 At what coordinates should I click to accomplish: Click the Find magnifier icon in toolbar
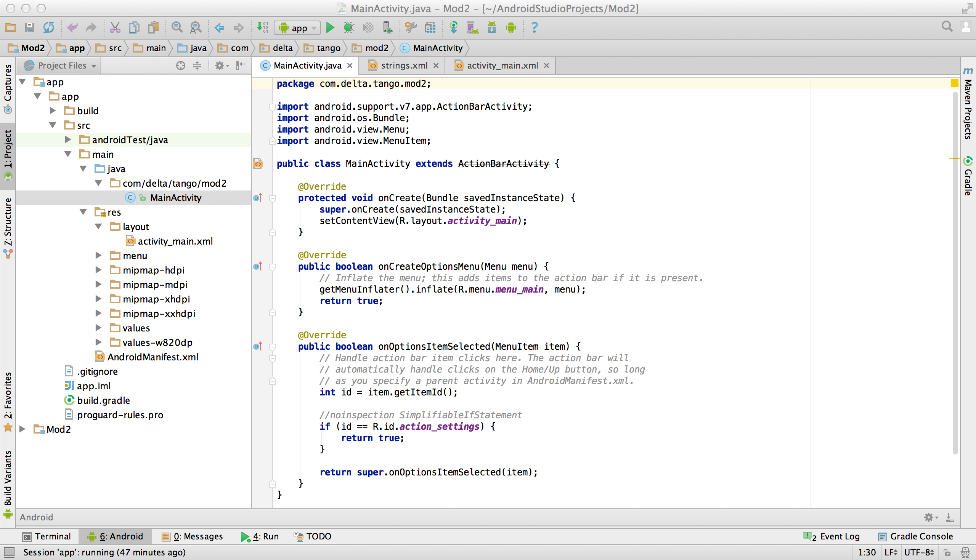coord(177,28)
